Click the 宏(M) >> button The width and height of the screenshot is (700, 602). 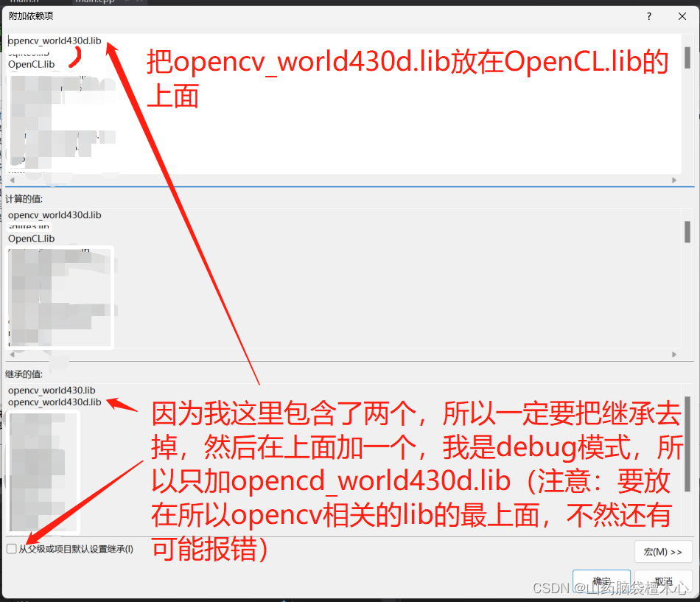[x=663, y=552]
